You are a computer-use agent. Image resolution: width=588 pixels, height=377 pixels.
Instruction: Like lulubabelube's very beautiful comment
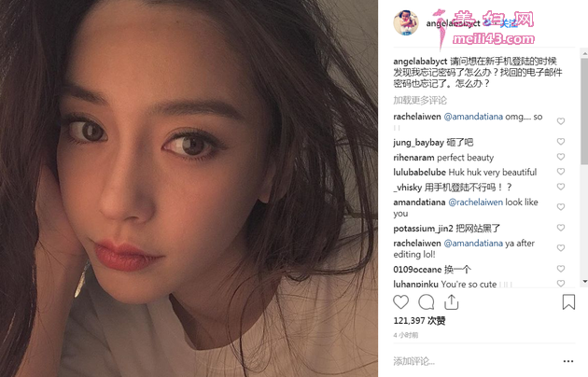(561, 172)
